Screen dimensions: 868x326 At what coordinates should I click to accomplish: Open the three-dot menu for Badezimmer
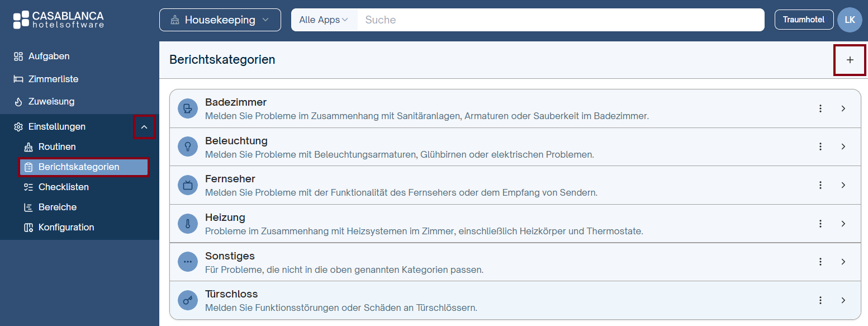tap(820, 108)
